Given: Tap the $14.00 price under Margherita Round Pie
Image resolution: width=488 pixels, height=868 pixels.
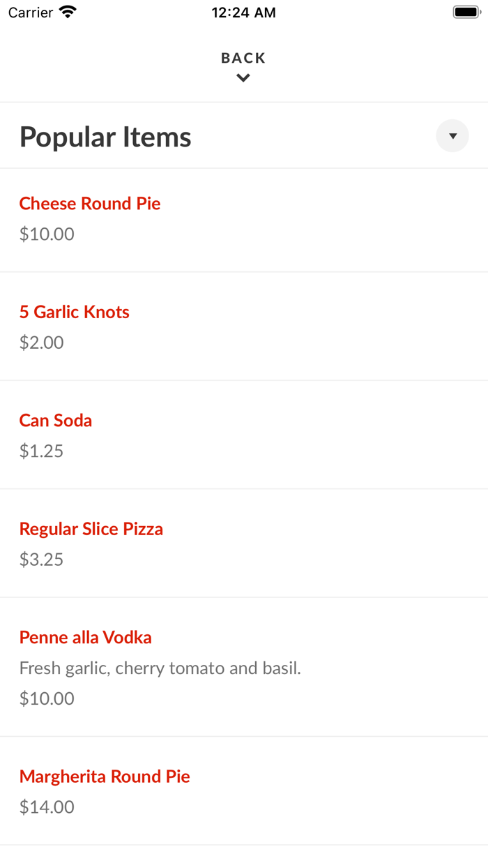Looking at the screenshot, I should tap(46, 807).
